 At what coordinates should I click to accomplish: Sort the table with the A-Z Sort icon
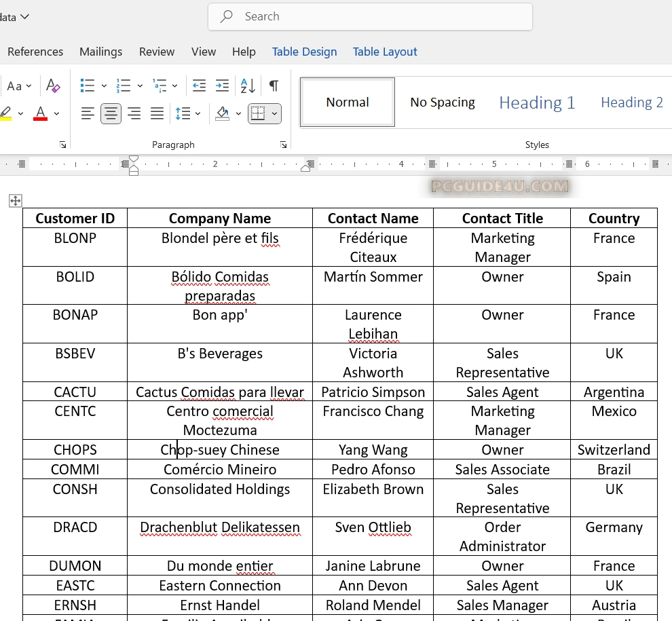[x=248, y=86]
